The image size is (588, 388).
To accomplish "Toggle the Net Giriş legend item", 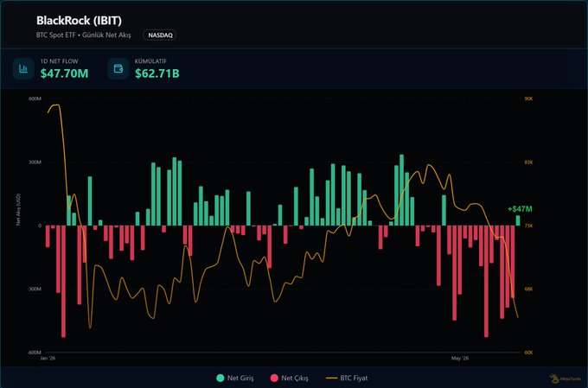I will 235,378.
